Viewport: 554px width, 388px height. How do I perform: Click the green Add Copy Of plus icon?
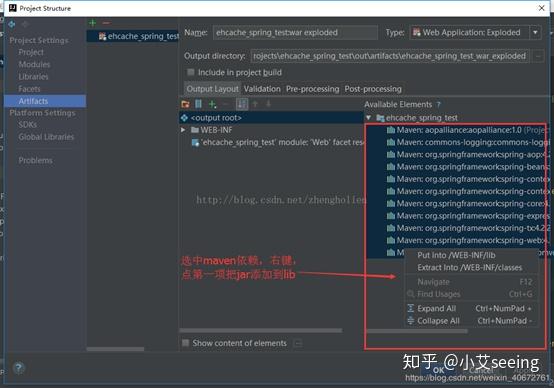point(212,104)
